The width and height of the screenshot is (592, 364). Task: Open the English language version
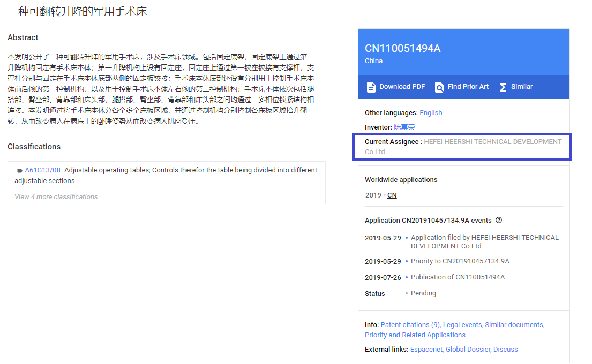431,113
